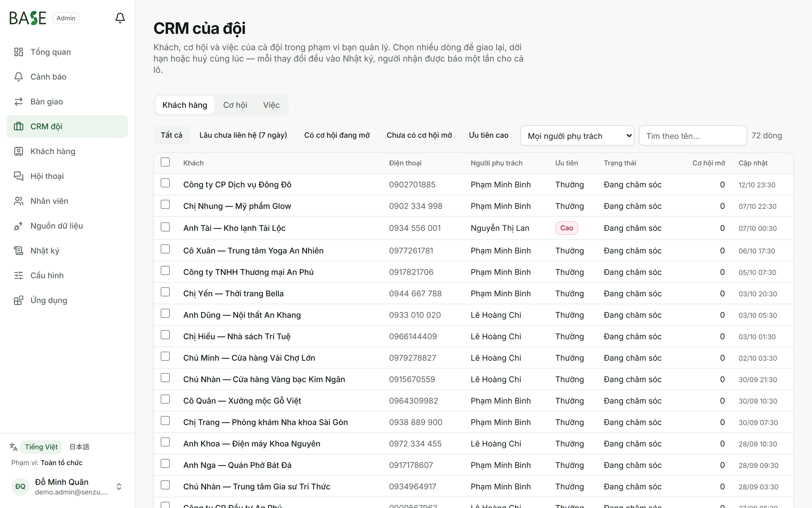Switch to the Cơ hội tab
Viewport: 812px width, 508px height.
tap(235, 105)
